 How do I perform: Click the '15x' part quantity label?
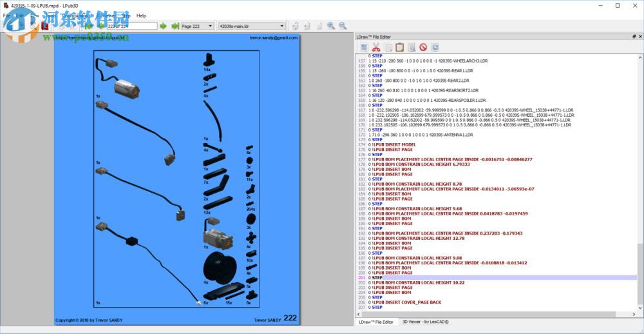click(229, 303)
